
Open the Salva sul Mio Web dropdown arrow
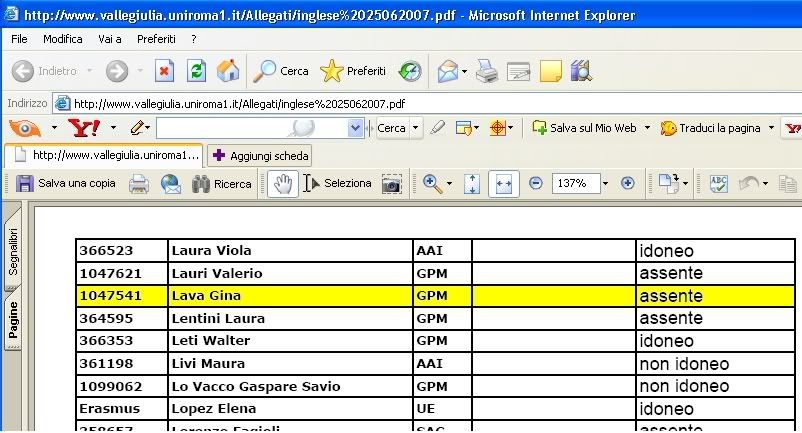point(647,128)
